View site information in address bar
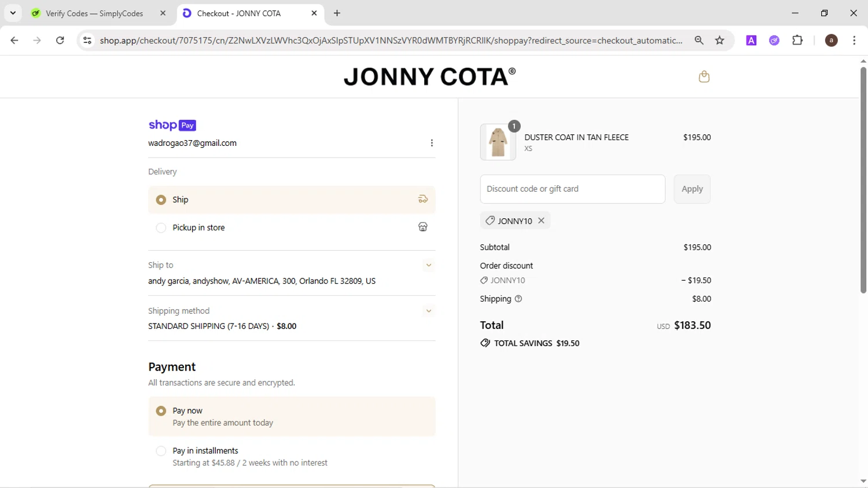This screenshot has width=868, height=488. tap(87, 40)
